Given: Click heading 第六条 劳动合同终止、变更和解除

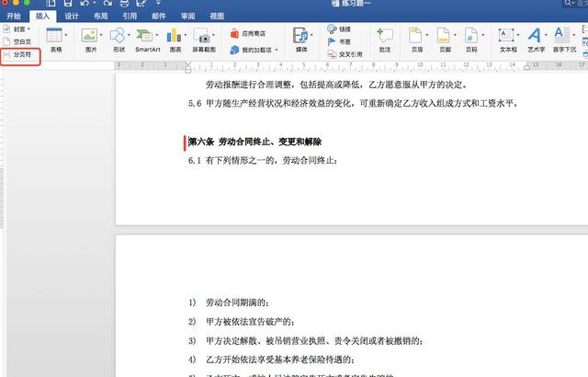Looking at the screenshot, I should coord(255,142).
